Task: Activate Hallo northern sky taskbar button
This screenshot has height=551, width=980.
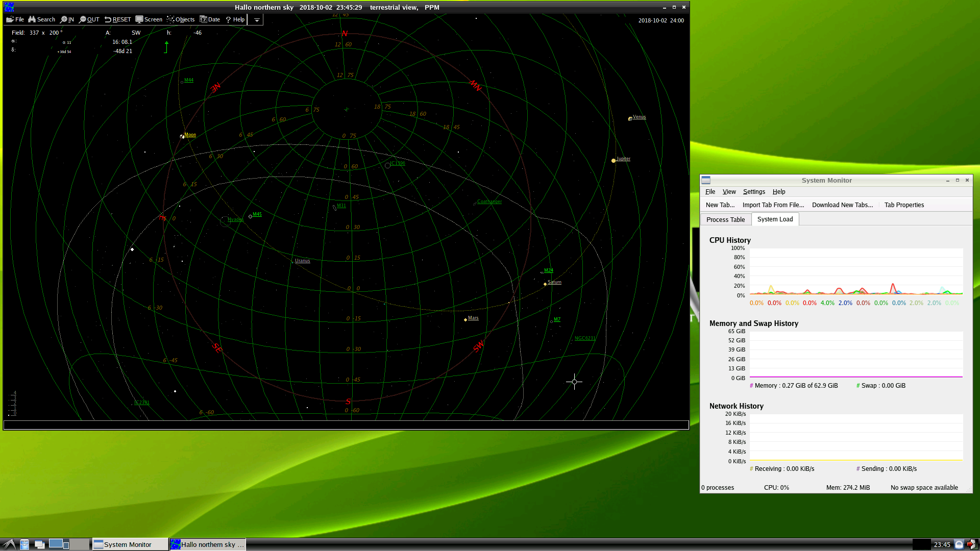Action: [208, 544]
